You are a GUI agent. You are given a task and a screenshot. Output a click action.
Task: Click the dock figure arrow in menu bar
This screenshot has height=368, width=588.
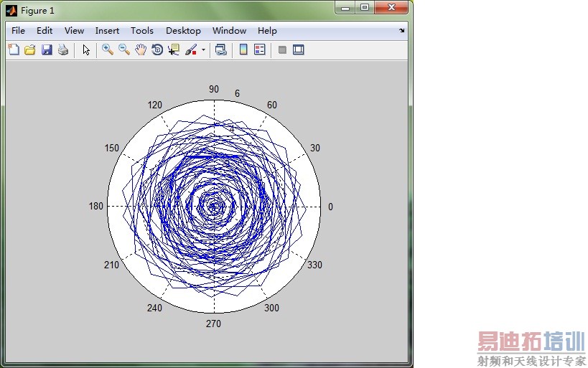[401, 31]
